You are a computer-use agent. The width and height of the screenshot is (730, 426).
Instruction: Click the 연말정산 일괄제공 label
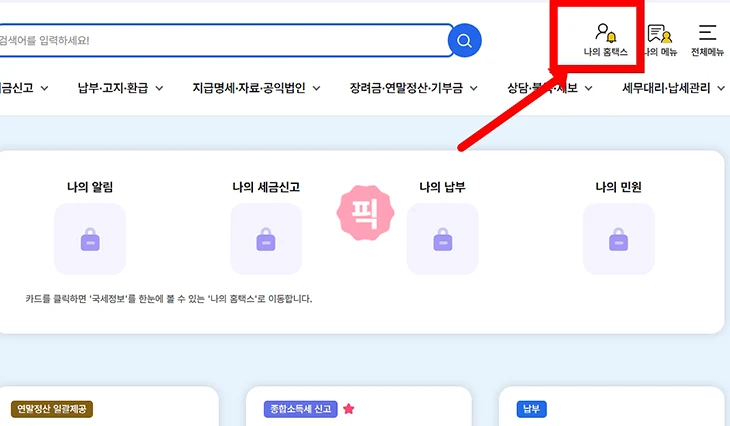point(52,409)
